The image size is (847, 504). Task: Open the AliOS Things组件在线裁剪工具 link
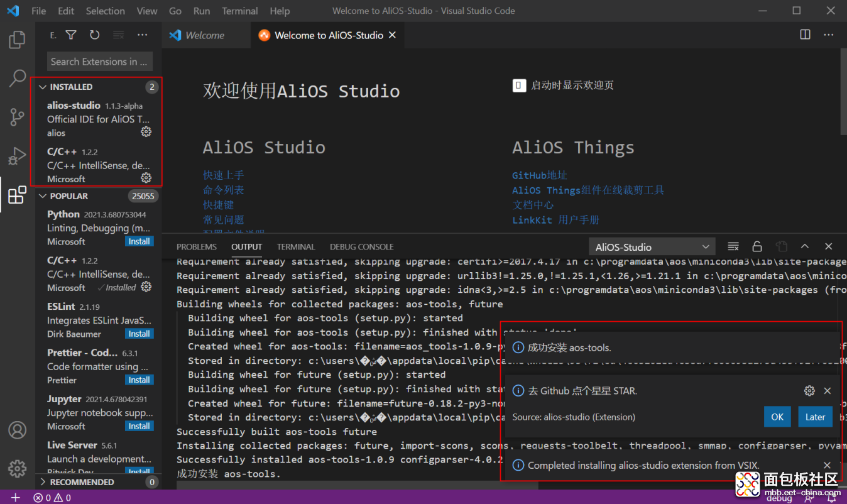pyautogui.click(x=588, y=190)
